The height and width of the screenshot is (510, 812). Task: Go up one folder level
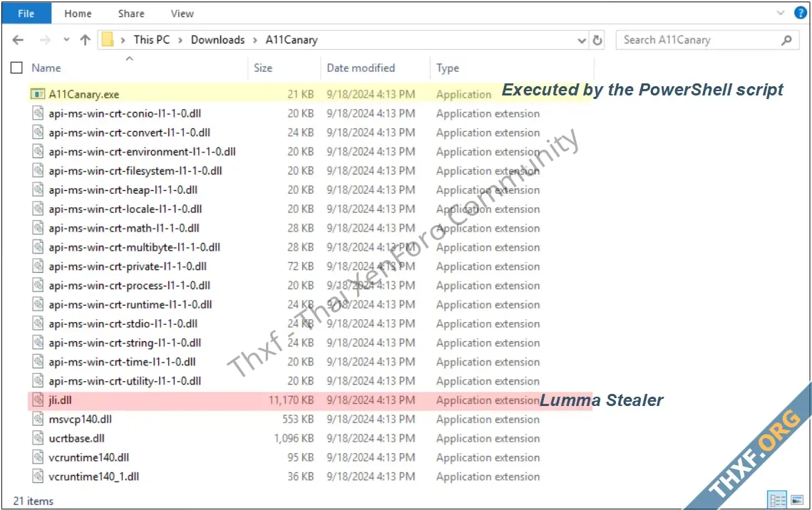pyautogui.click(x=86, y=40)
